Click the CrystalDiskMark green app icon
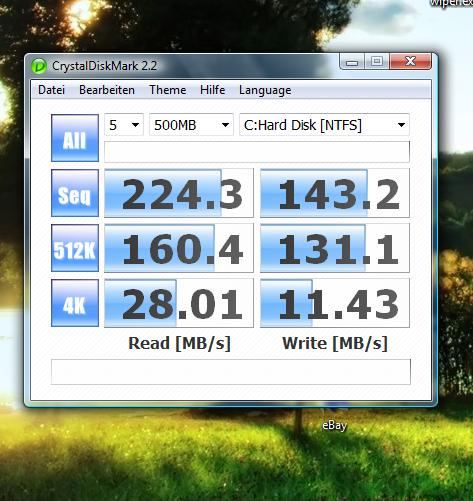The height and width of the screenshot is (501, 473). pyautogui.click(x=39, y=66)
